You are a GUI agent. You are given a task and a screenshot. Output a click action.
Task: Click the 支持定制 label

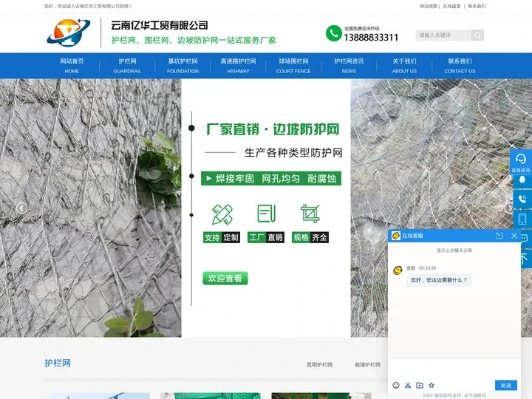point(222,237)
